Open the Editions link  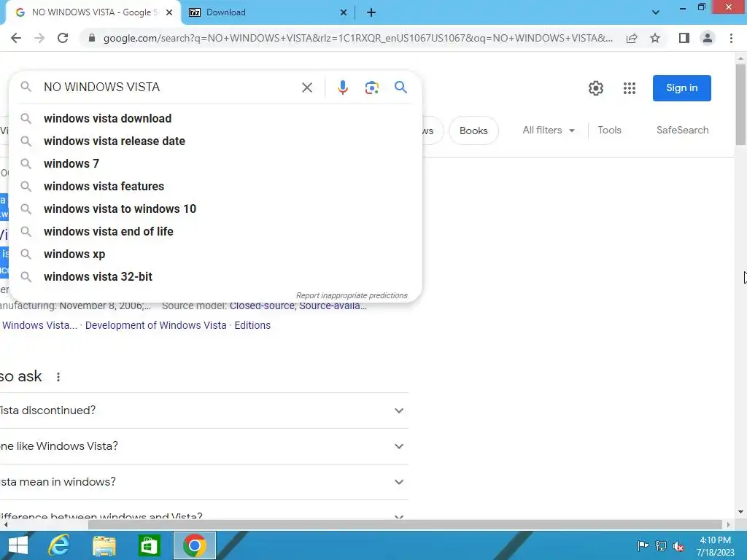pos(252,325)
